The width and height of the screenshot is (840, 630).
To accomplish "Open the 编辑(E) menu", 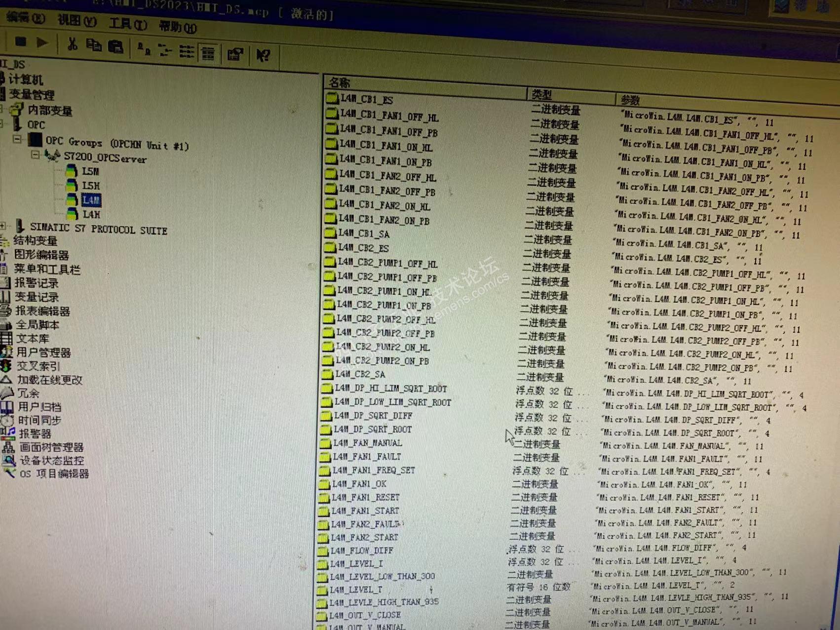I will tap(25, 18).
